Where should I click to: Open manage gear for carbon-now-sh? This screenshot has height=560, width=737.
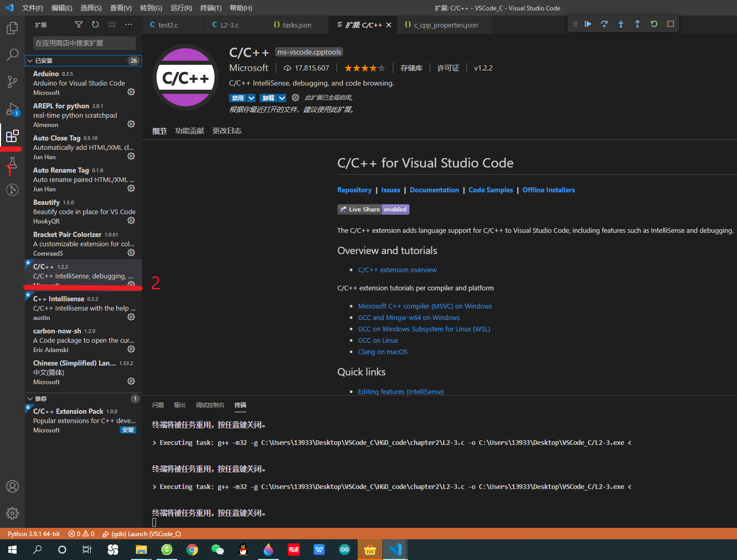point(131,349)
